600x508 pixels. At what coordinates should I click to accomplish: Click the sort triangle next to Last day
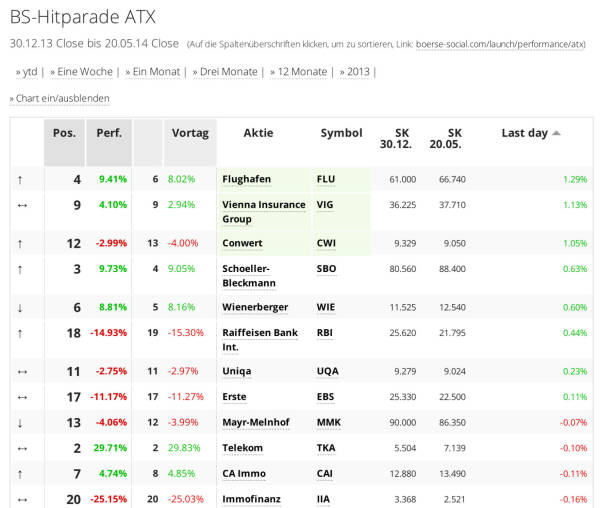click(557, 133)
